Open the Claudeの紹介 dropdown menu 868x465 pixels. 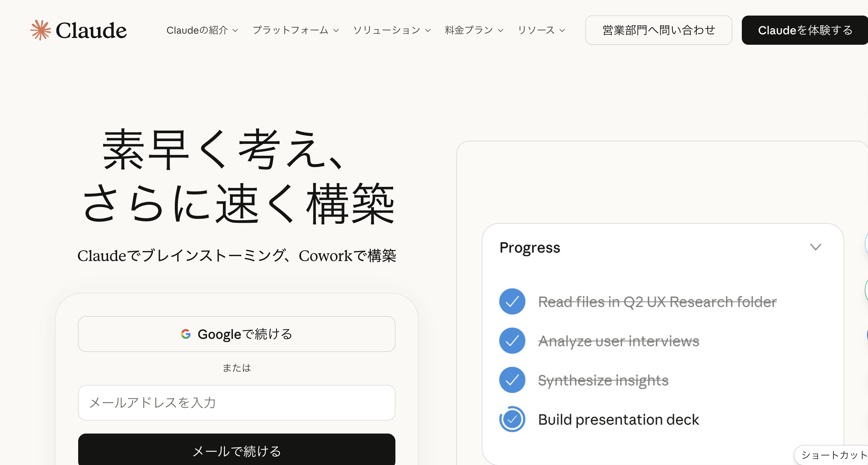coord(202,30)
